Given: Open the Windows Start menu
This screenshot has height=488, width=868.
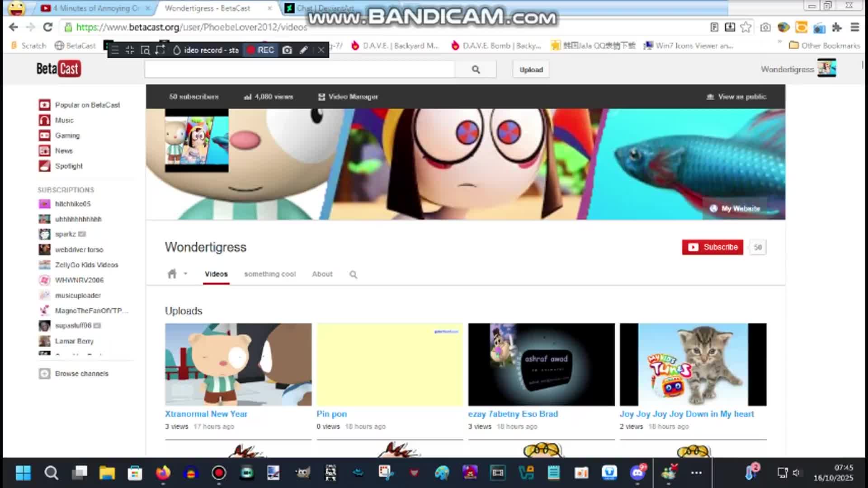Looking at the screenshot, I should (x=23, y=473).
